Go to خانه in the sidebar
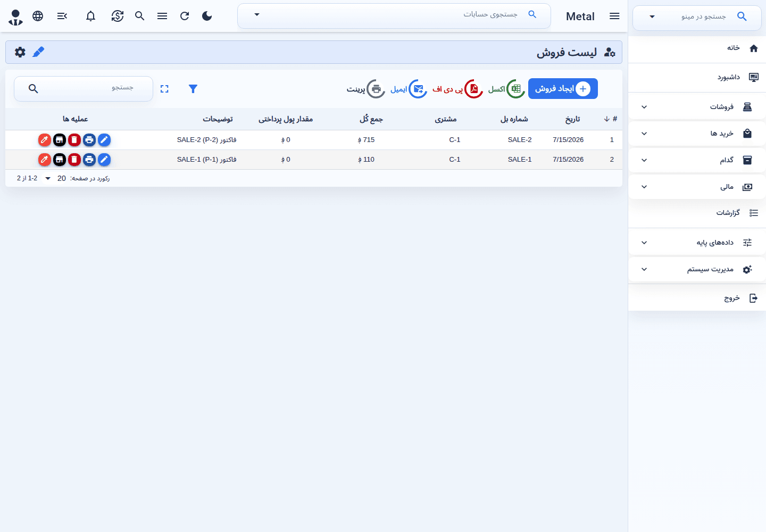The width and height of the screenshot is (766, 532). (x=697, y=48)
